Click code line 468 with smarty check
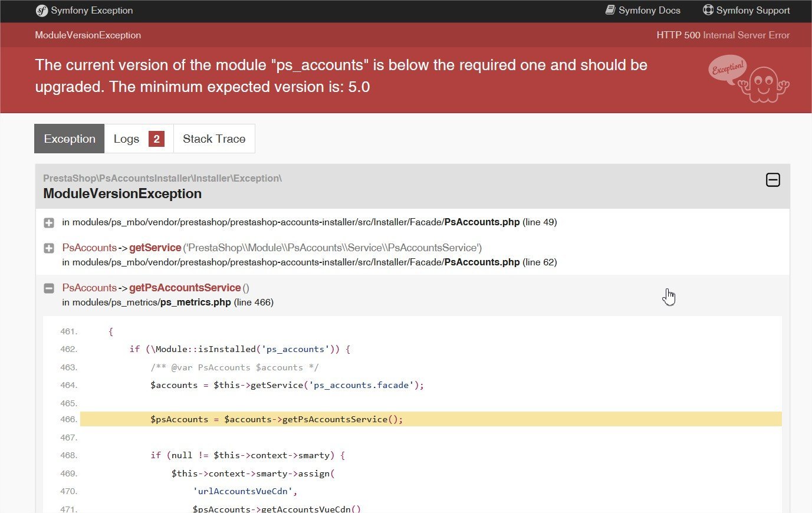The height and width of the screenshot is (513, 812). click(x=248, y=455)
